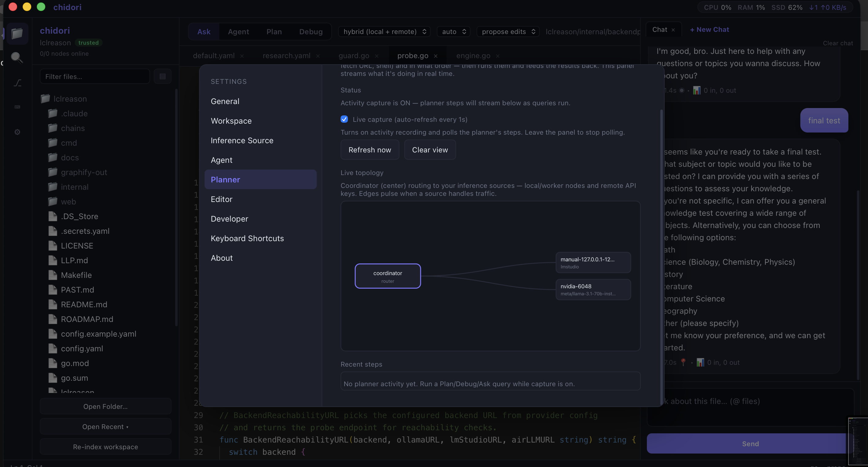This screenshot has width=868, height=467.
Task: Switch to Debug mode tab
Action: (x=311, y=32)
